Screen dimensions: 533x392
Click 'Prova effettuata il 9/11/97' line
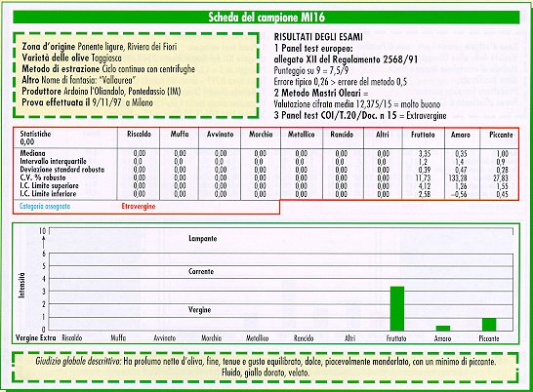coord(87,102)
